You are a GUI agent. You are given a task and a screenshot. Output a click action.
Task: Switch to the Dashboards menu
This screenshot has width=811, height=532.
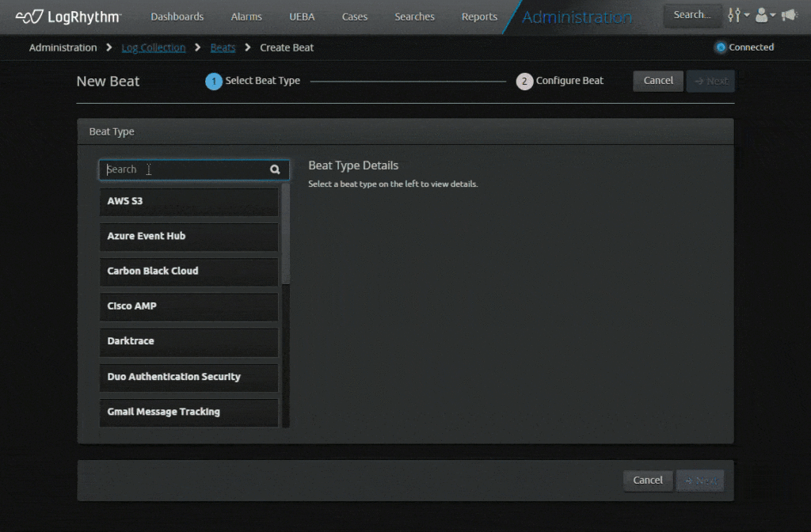click(177, 15)
